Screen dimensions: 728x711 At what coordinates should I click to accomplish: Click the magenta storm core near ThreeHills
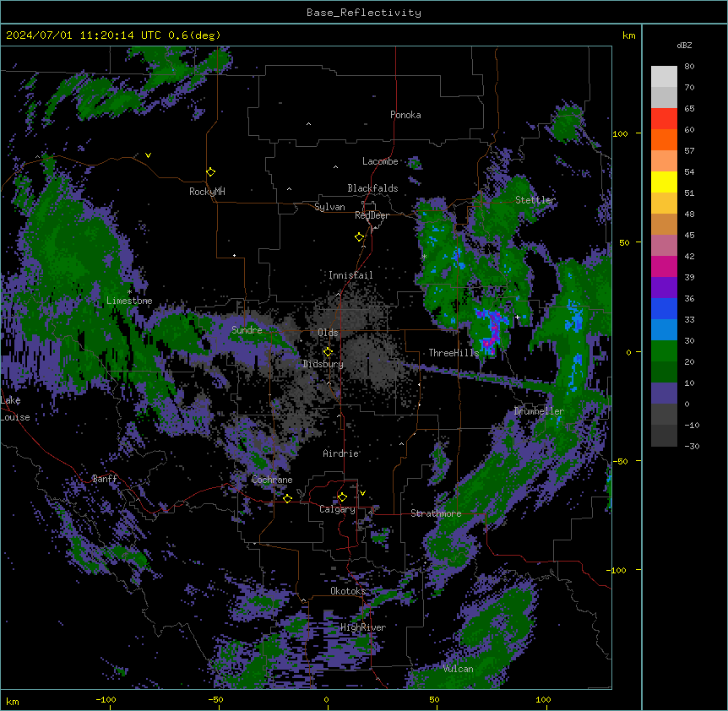(x=492, y=331)
